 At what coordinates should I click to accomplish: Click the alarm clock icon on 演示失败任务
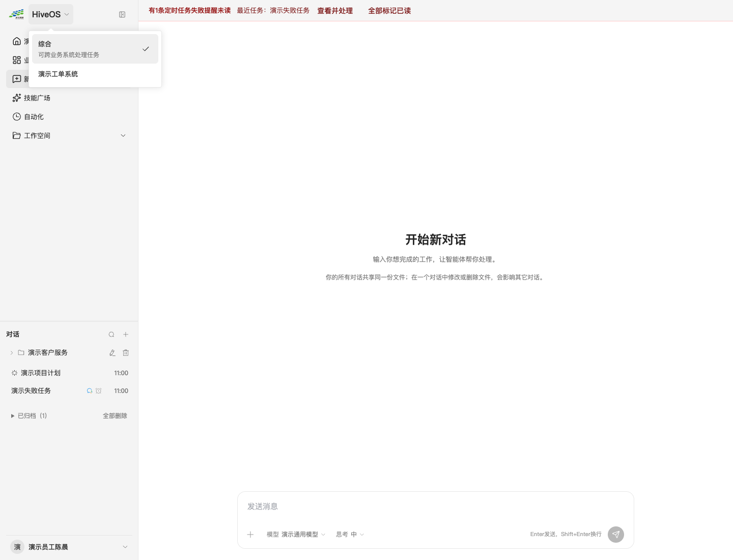[x=99, y=391]
